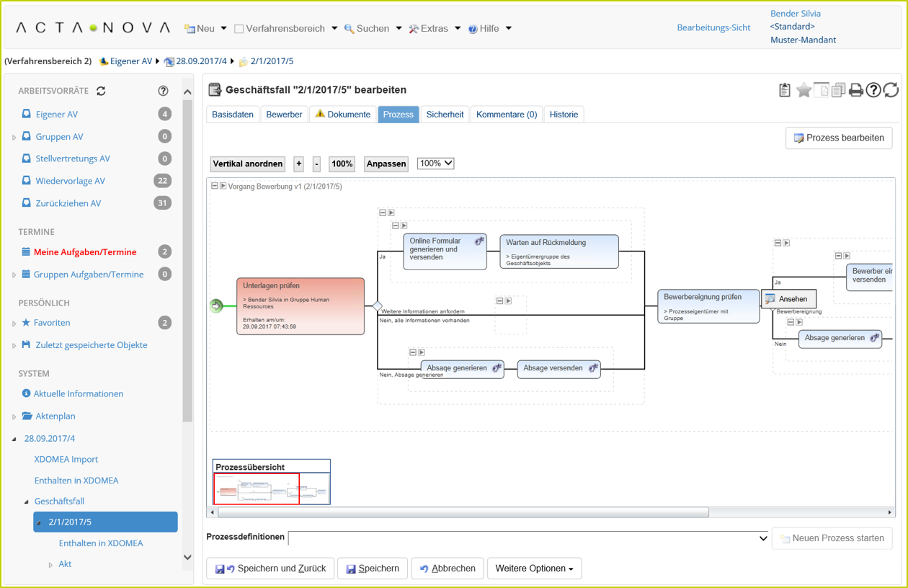Click '+' to zoom into the process diagram
The image size is (908, 588).
(298, 164)
